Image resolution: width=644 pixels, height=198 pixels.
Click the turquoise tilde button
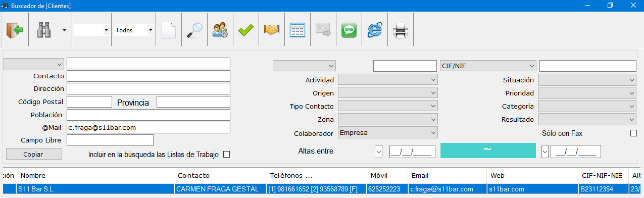488,151
